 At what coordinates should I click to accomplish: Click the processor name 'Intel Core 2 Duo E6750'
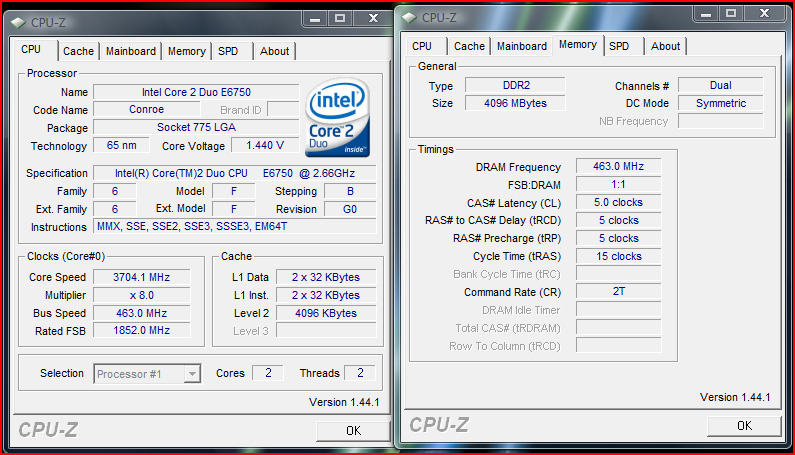196,92
